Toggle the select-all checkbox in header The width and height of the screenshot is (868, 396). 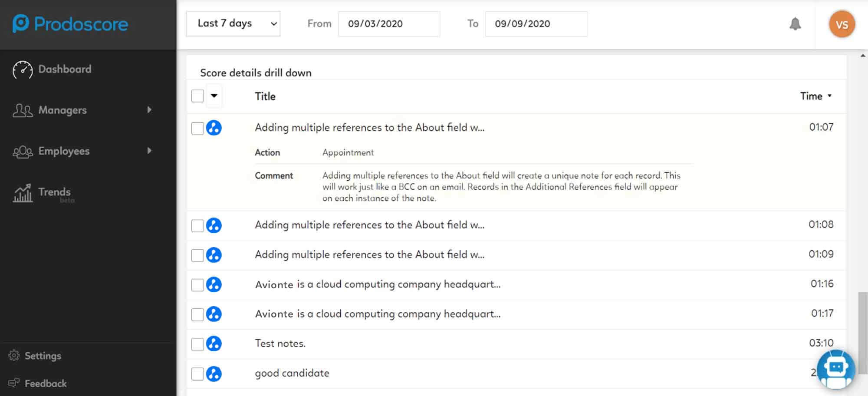(x=197, y=96)
